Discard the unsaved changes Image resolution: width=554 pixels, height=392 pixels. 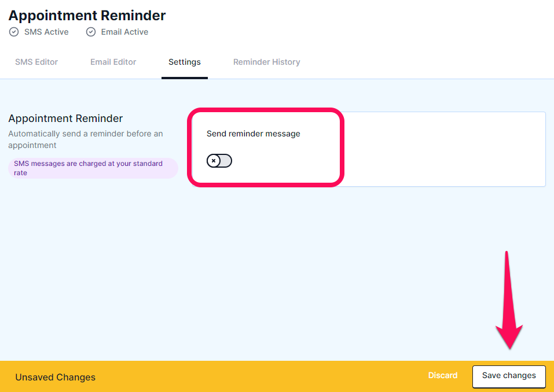pyautogui.click(x=443, y=375)
